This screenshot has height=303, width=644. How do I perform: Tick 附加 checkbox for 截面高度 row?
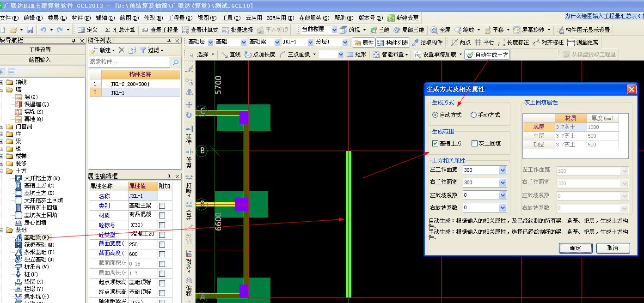coord(162,254)
